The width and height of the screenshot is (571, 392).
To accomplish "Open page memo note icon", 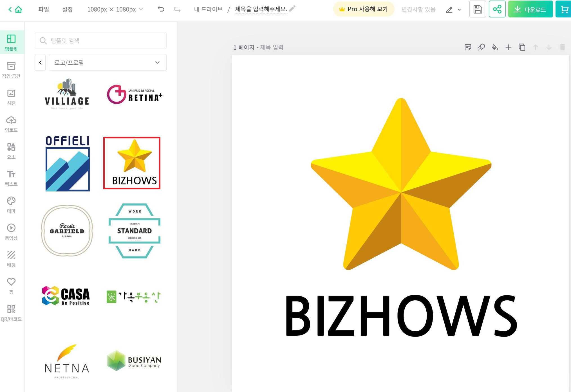I will click(x=468, y=47).
